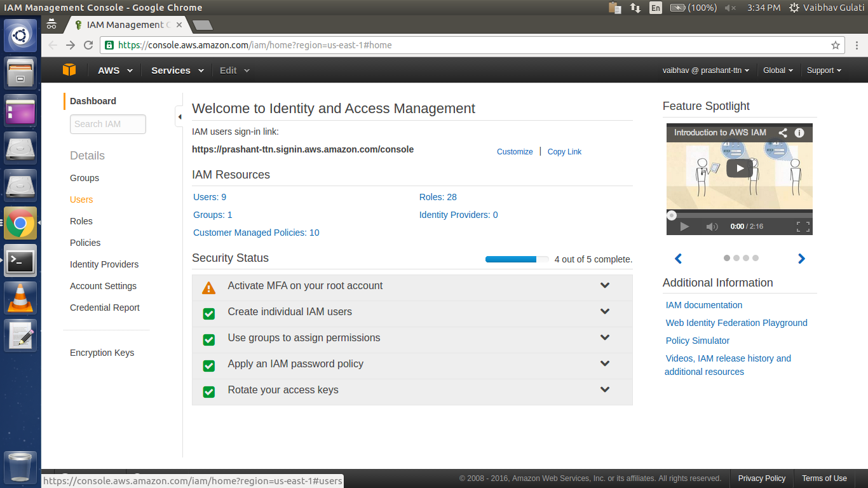Open Google Chrome from the launcher
This screenshot has width=868, height=488.
click(x=20, y=223)
